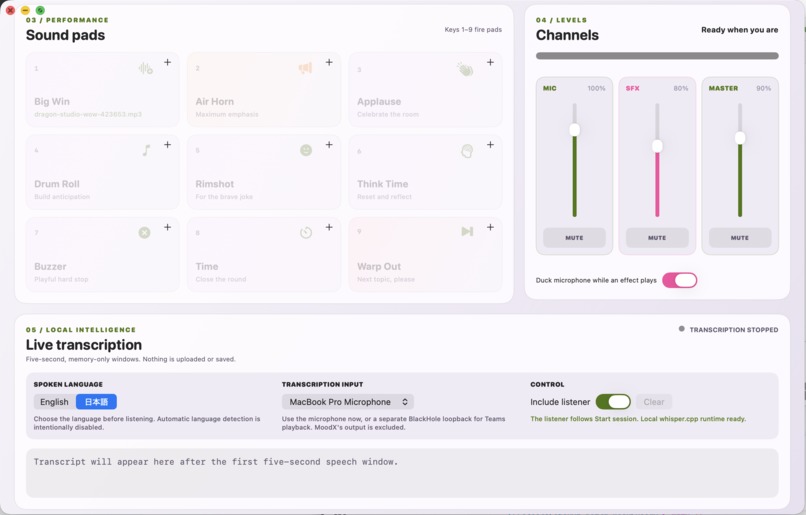The image size is (806, 515).
Task: Click the 'TRANSCRIPTION STOPPED' status label
Action: tap(734, 330)
